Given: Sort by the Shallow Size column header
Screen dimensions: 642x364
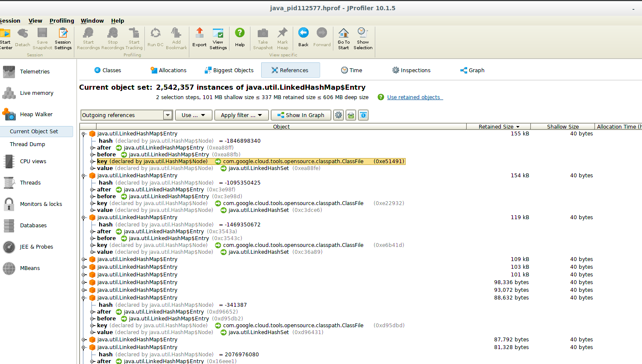Looking at the screenshot, I should (562, 126).
